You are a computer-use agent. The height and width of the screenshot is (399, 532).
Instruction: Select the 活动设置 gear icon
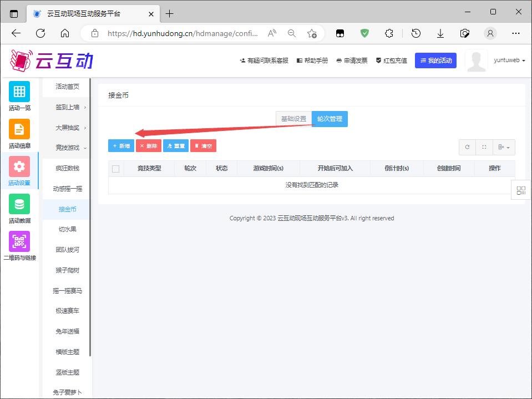tap(19, 166)
